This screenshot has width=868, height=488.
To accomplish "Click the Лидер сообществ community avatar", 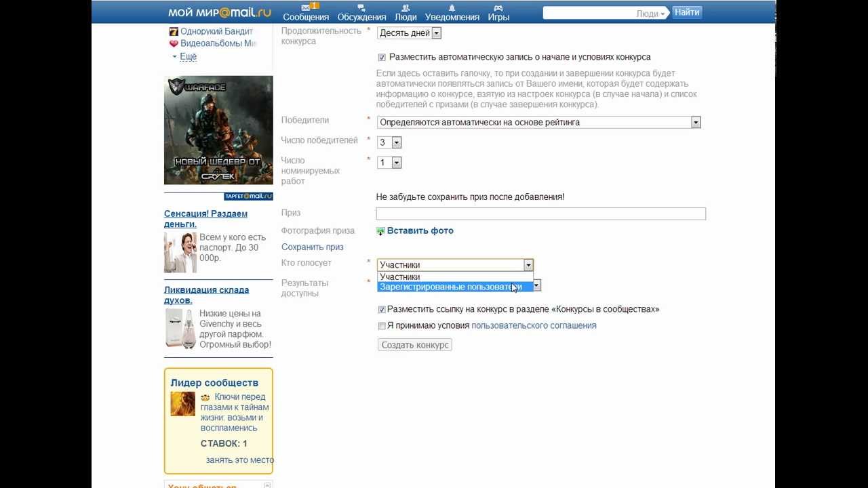I will tap(182, 404).
